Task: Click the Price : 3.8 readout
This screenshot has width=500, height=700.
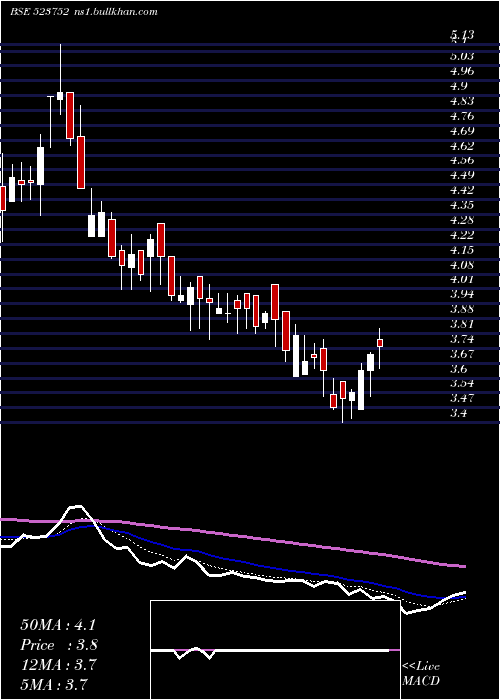Action: 58,645
